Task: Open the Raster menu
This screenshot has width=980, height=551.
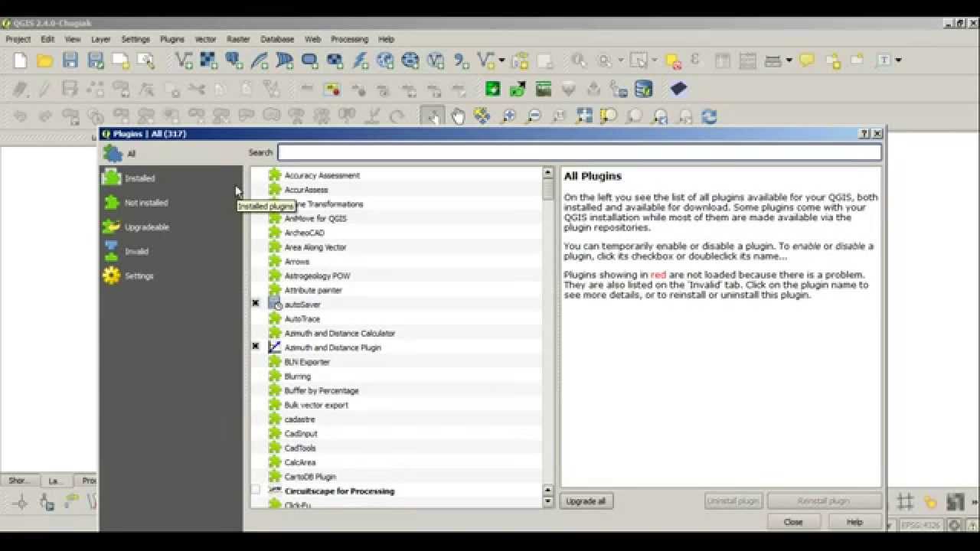Action: pos(238,39)
